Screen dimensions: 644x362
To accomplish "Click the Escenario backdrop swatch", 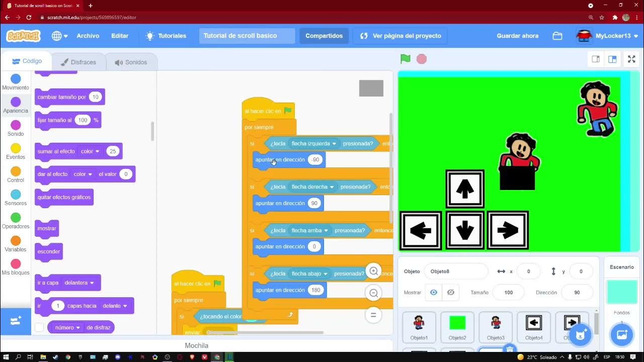I will [x=622, y=292].
